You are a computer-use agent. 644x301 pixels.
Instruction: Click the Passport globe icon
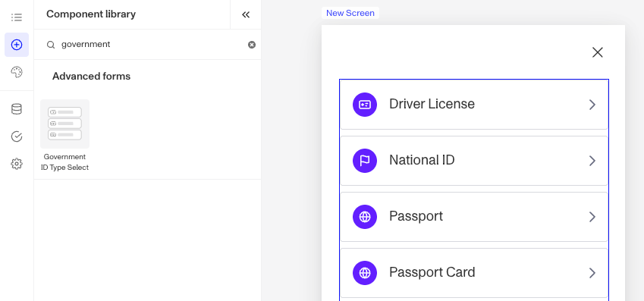pyautogui.click(x=365, y=217)
